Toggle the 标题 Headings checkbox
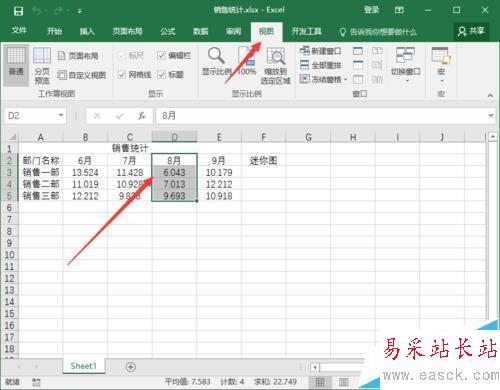500x390 pixels. [171, 74]
